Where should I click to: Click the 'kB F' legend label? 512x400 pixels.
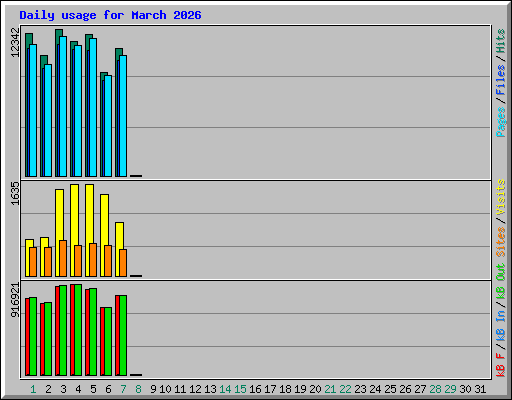501,365
